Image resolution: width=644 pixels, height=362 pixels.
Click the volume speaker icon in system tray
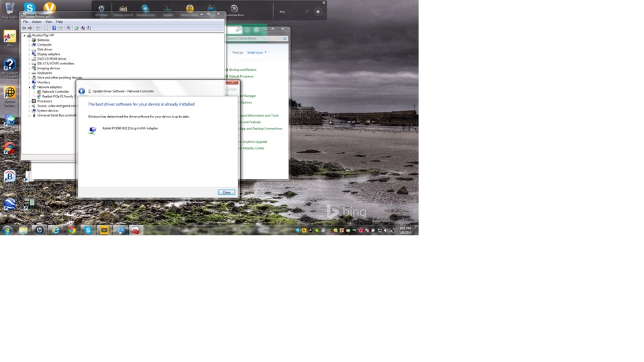(x=385, y=231)
